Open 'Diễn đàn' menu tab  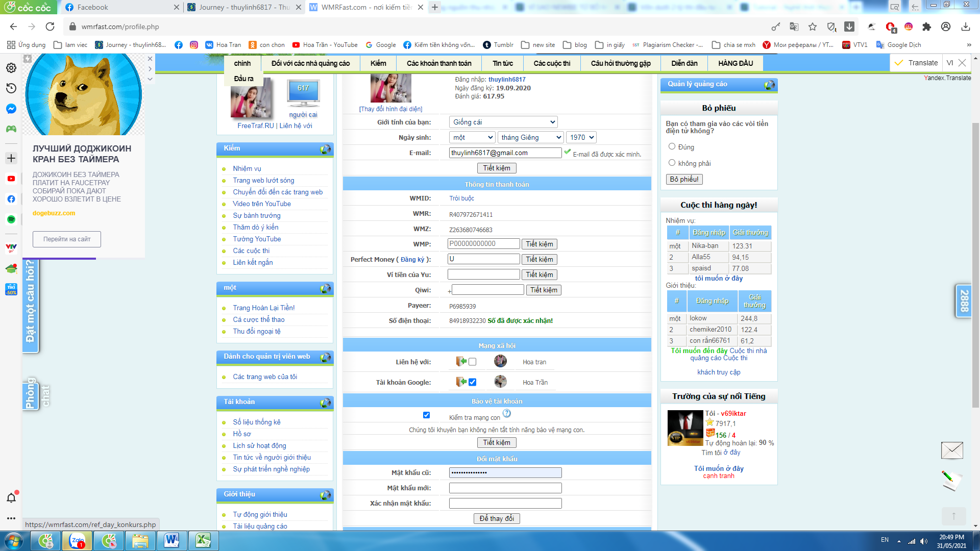pyautogui.click(x=684, y=63)
